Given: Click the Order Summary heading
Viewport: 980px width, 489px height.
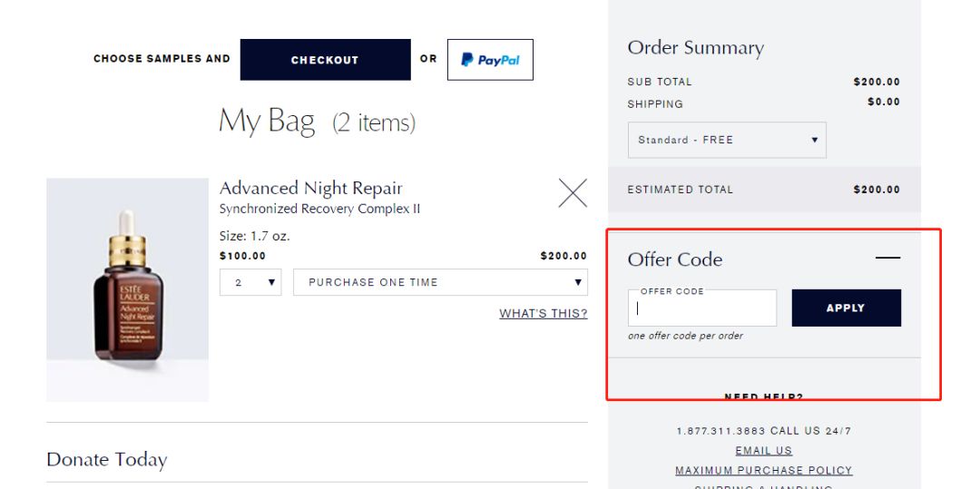Looking at the screenshot, I should [x=695, y=48].
